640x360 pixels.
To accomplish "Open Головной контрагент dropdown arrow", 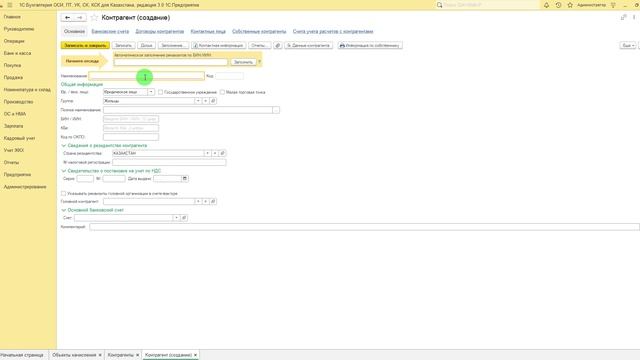I will (x=198, y=201).
